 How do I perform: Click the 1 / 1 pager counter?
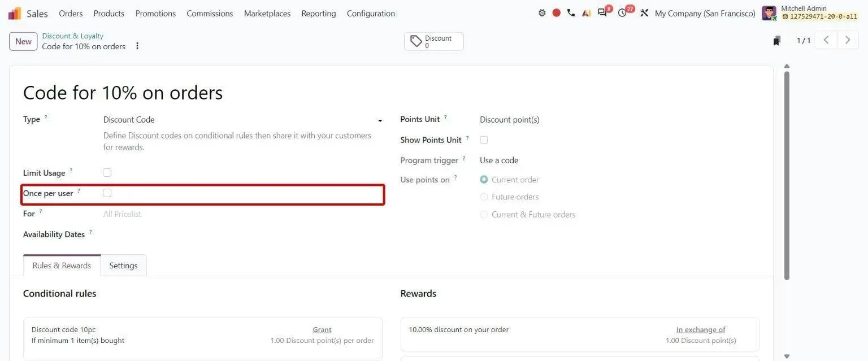(803, 41)
